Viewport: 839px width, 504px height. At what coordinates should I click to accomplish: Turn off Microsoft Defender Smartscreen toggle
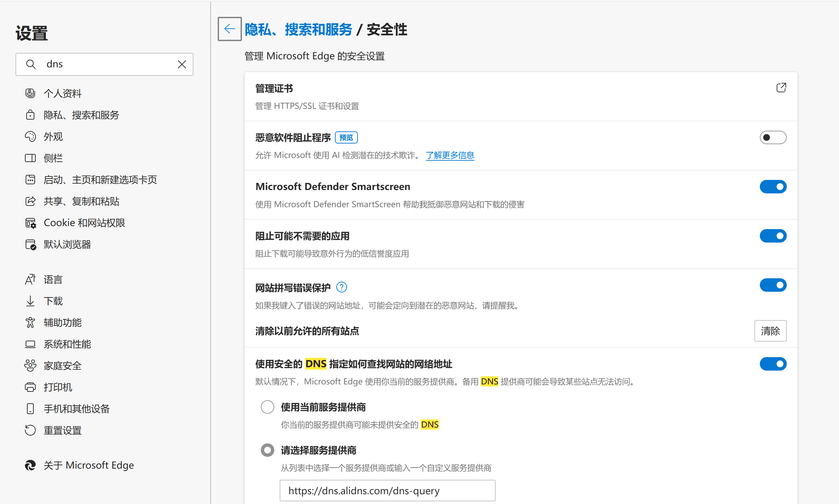773,187
